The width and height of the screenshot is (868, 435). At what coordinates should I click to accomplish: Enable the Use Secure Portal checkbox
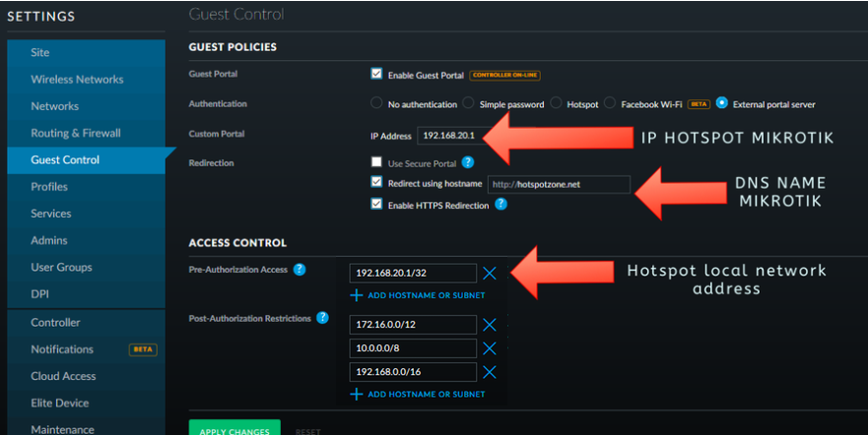(376, 162)
